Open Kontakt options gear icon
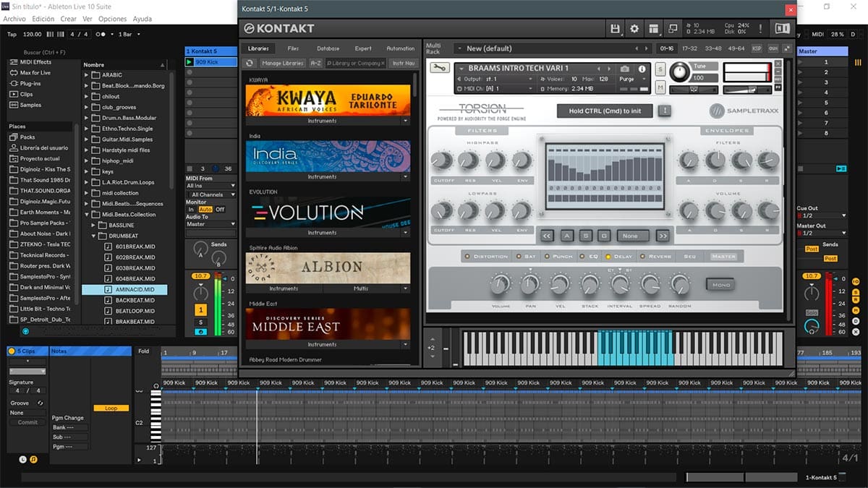The height and width of the screenshot is (488, 868). click(634, 28)
